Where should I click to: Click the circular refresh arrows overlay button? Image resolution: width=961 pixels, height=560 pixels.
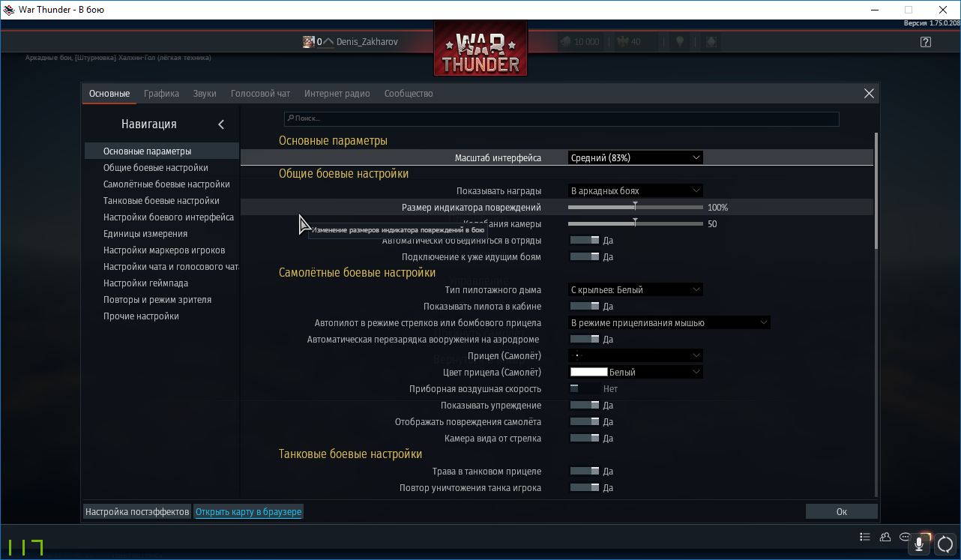[945, 544]
